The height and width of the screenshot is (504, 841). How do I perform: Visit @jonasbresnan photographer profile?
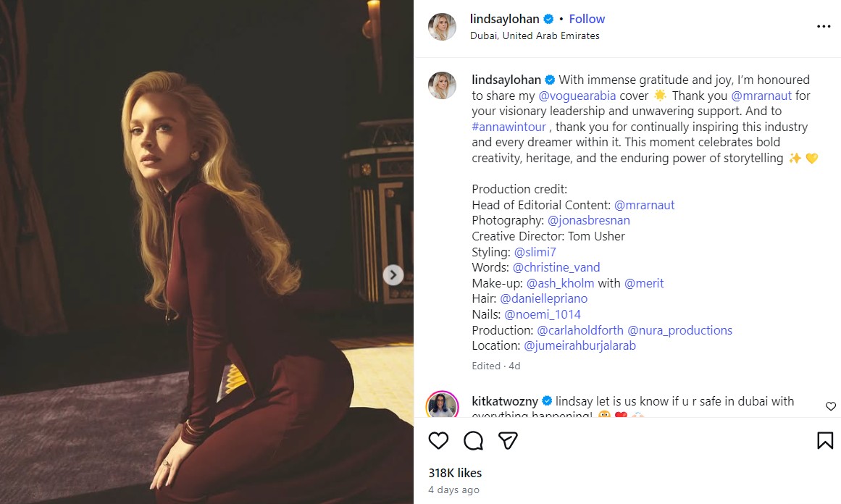click(588, 220)
